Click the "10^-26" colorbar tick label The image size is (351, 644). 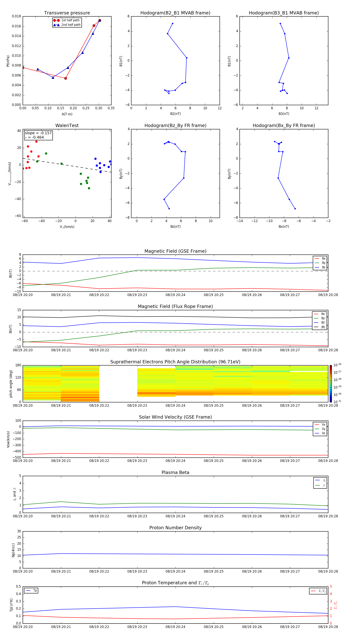point(337,365)
